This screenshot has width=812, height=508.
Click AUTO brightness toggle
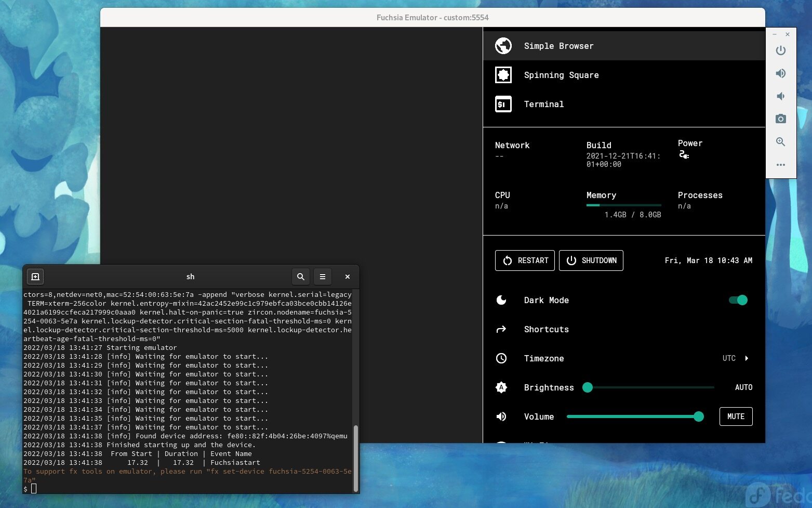[743, 387]
